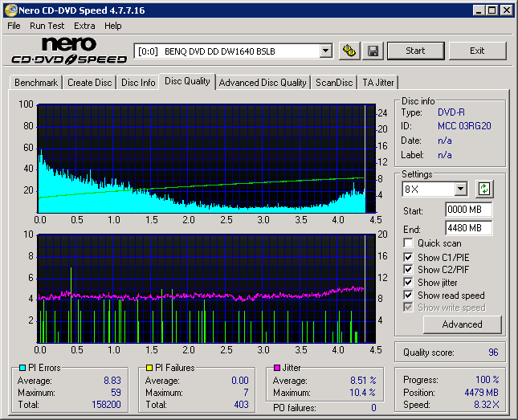Click the PO failures value 0
518x420 pixels.
tap(373, 408)
